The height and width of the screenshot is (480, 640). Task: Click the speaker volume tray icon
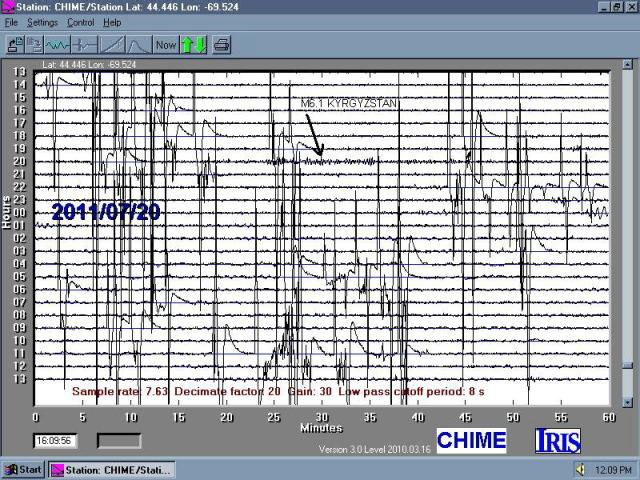tap(580, 469)
